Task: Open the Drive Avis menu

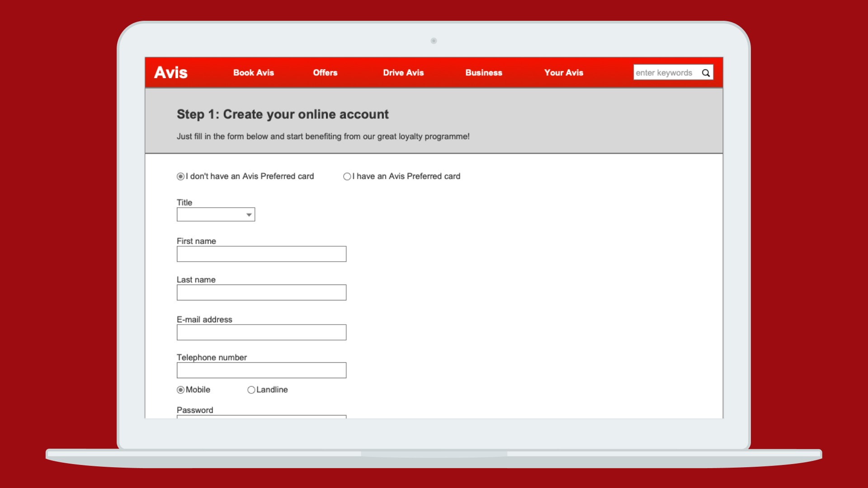Action: point(403,73)
